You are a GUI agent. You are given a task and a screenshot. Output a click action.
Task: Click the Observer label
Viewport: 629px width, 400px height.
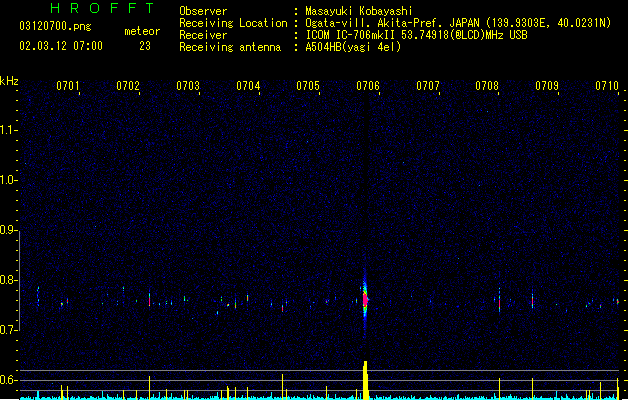point(203,11)
